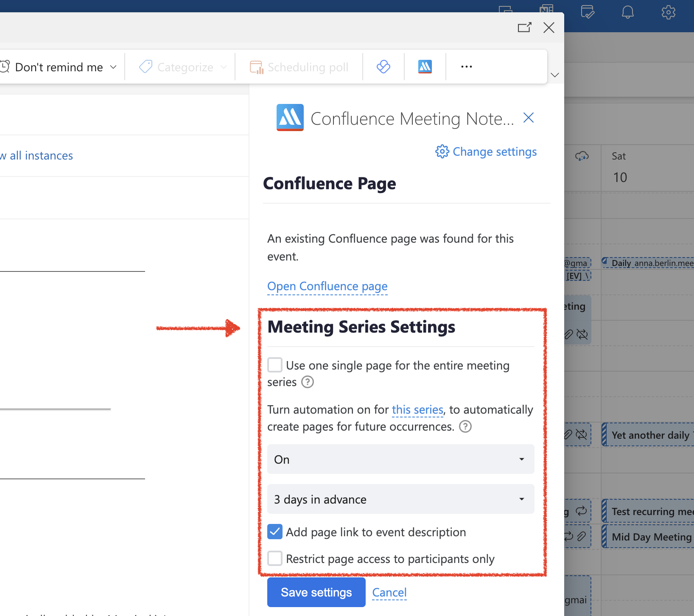This screenshot has width=694, height=616.
Task: Check Restrict page access to participants only
Action: 275,558
